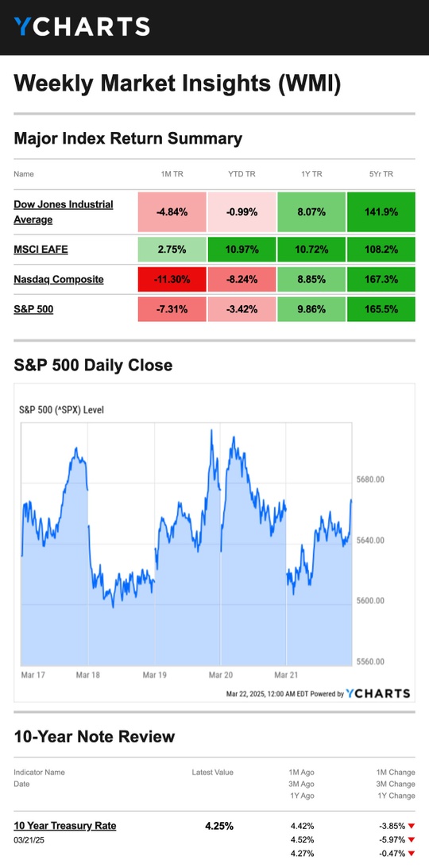Screen dimensions: 429x868
Task: Click the S&P 500 (^SPX) Level chart title
Action: 61,410
